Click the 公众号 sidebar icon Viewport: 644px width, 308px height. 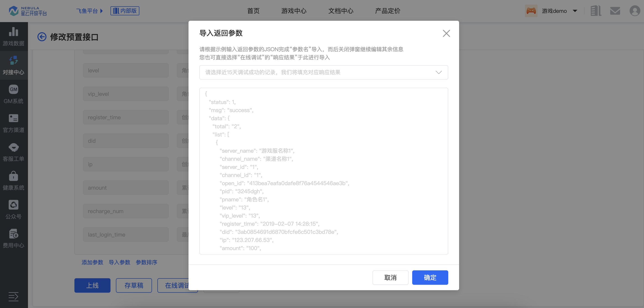click(14, 205)
